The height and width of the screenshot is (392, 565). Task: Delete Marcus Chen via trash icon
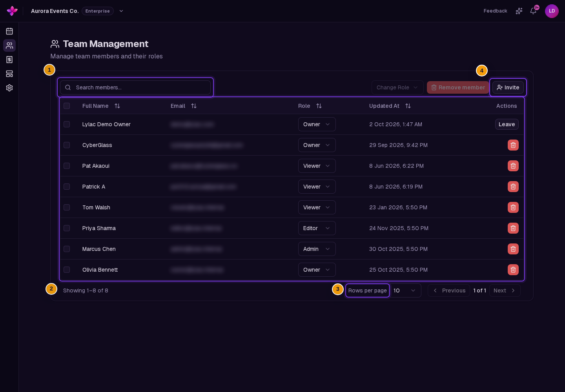click(513, 249)
